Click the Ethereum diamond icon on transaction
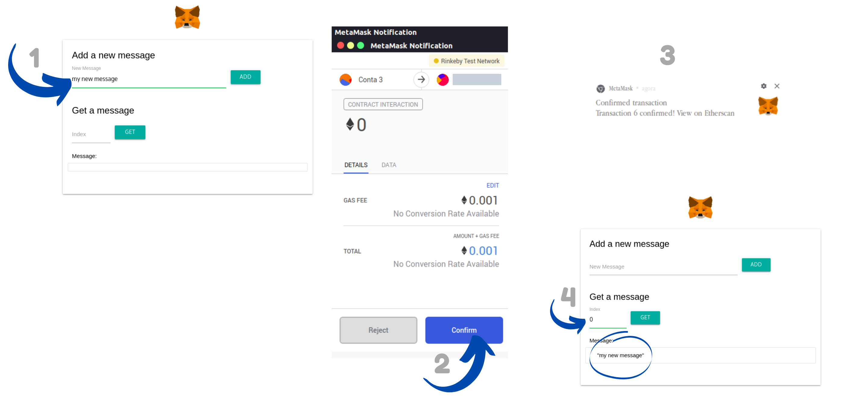868x401 pixels. coord(351,124)
